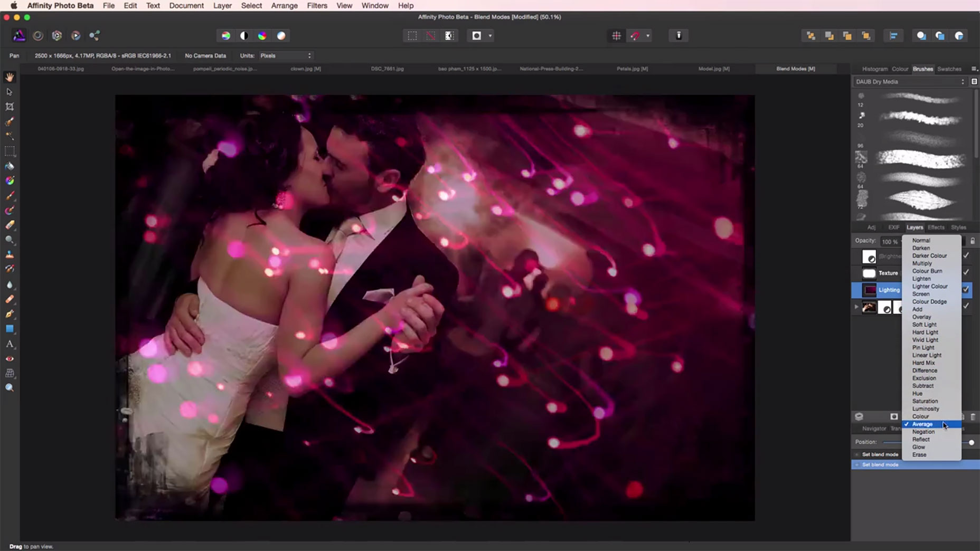Viewport: 980px width, 551px height.
Task: Select the Rectangular Marquee tool
Action: 10,151
